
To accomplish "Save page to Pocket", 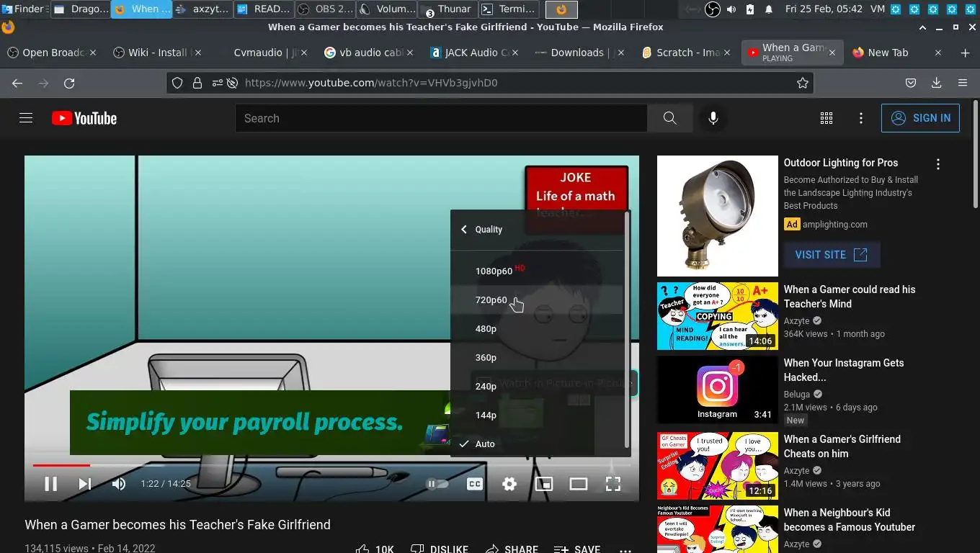I will coord(911,83).
